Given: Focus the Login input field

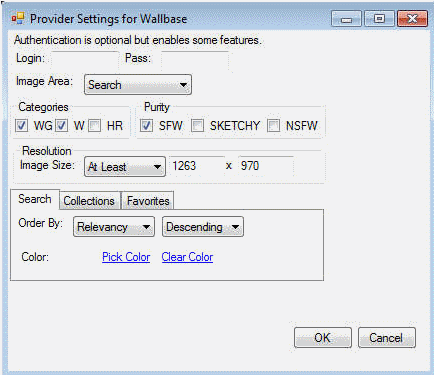Looking at the screenshot, I should (85, 59).
